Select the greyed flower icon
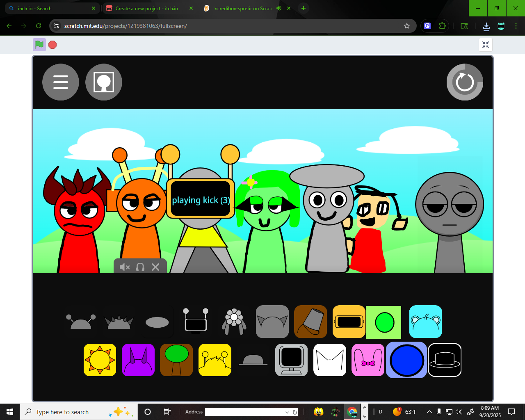Viewport: 525px width, 420px height. pyautogui.click(x=234, y=322)
